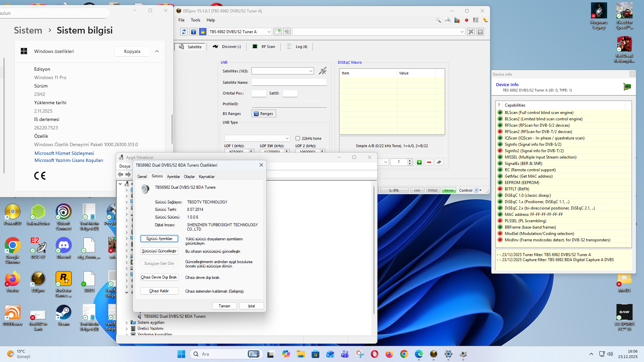
Task: Switch to the Genel tab in properties dialog
Action: pyautogui.click(x=142, y=177)
